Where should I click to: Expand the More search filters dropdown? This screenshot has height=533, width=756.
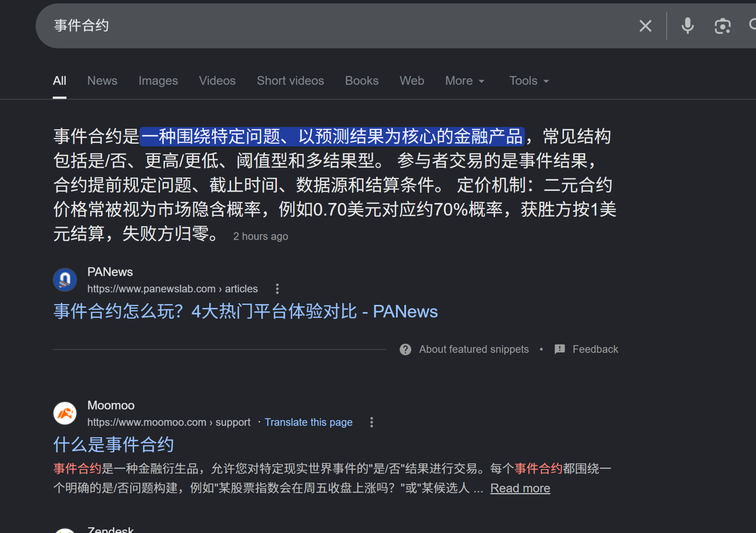click(465, 81)
